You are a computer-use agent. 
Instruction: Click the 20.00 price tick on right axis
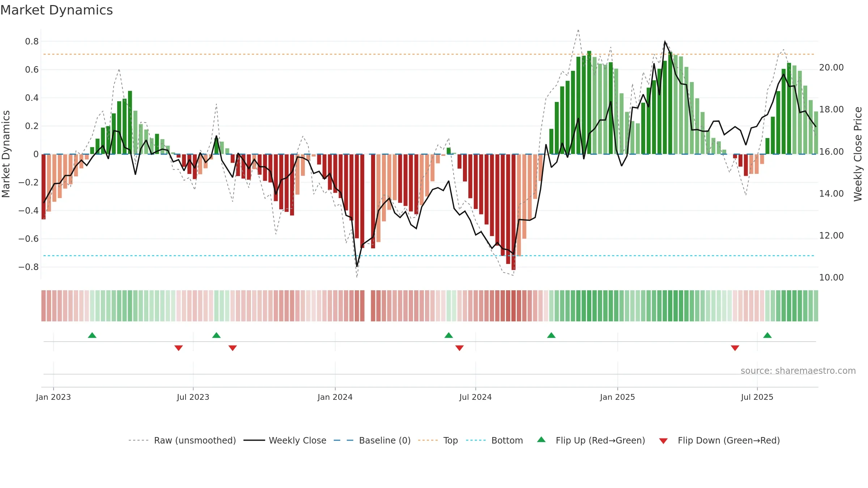[831, 68]
